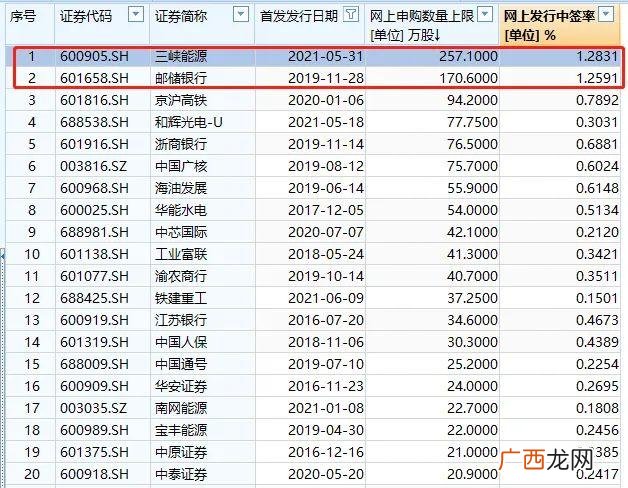Click the date 2019-06-14

326,188
